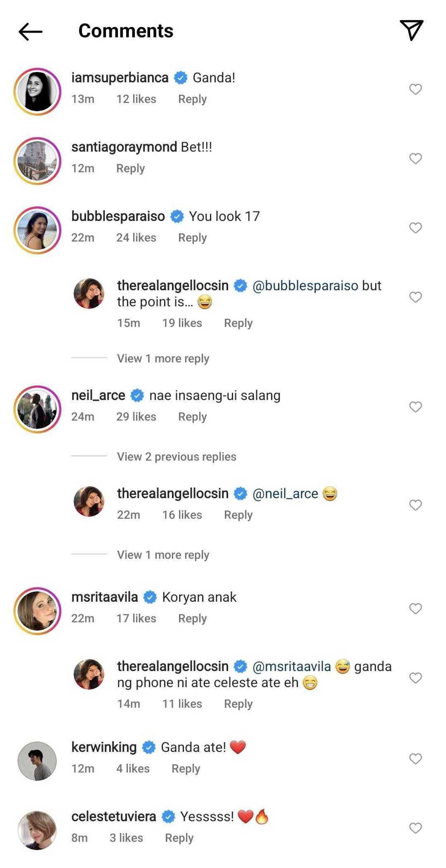This screenshot has width=446, height=868.
Task: Open the @bubblesparaiso mention link
Action: tap(305, 286)
